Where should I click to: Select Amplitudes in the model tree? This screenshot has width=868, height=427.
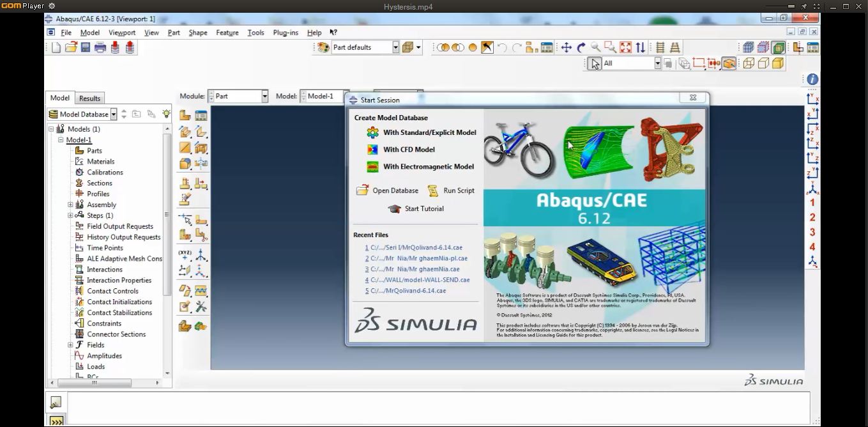[x=105, y=356]
